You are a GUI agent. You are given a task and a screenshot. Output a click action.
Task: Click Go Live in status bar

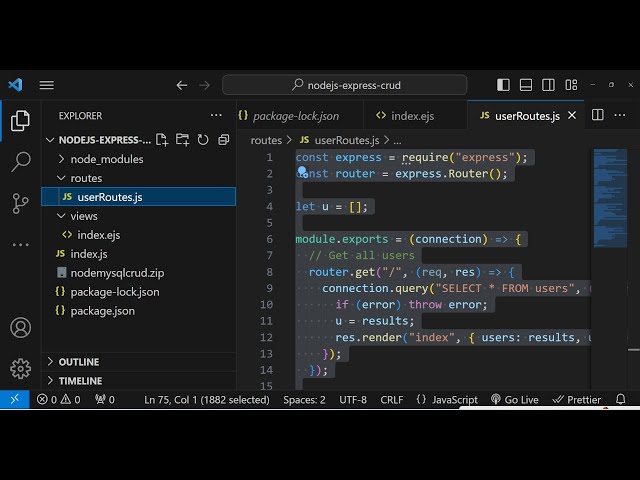click(514, 400)
